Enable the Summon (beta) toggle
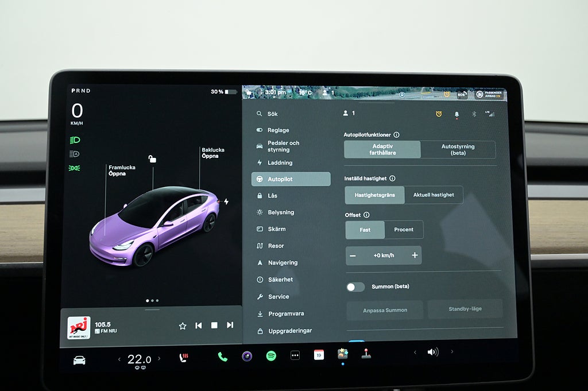This screenshot has width=588, height=391. 355,287
